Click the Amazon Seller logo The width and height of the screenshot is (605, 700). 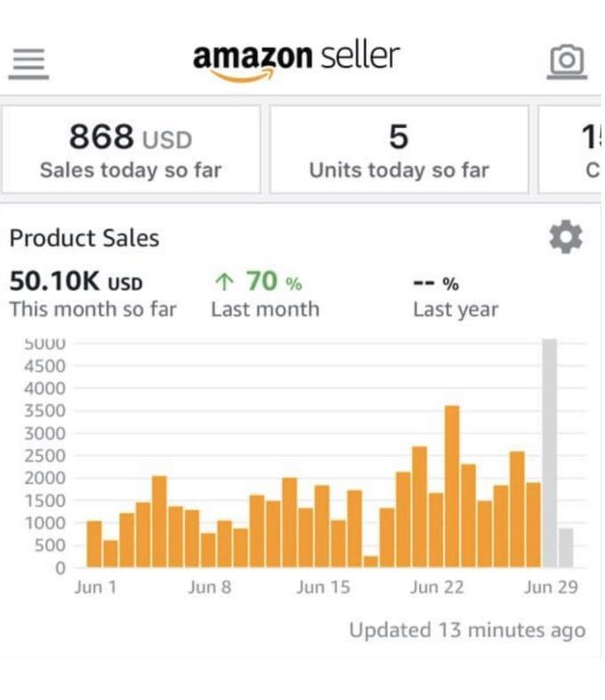296,60
